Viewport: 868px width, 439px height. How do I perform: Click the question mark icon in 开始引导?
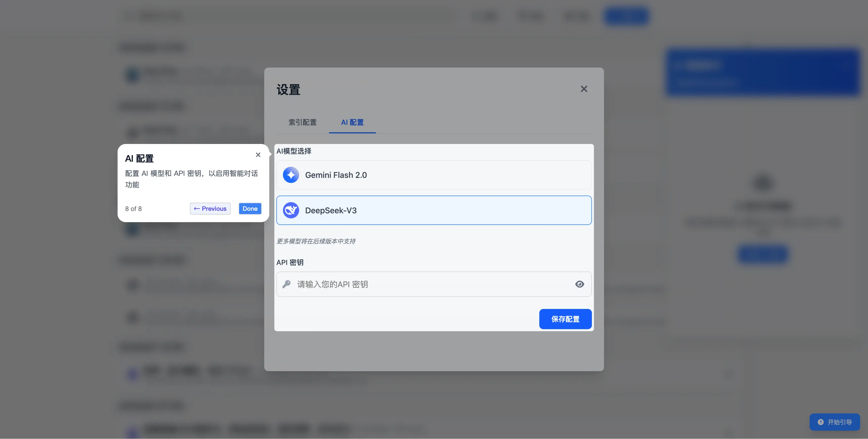[820, 422]
